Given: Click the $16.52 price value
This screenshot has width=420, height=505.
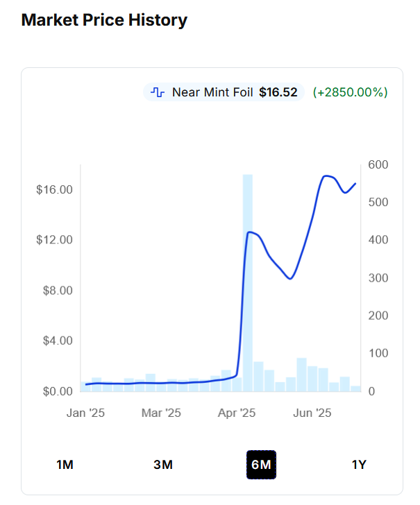Looking at the screenshot, I should 278,92.
